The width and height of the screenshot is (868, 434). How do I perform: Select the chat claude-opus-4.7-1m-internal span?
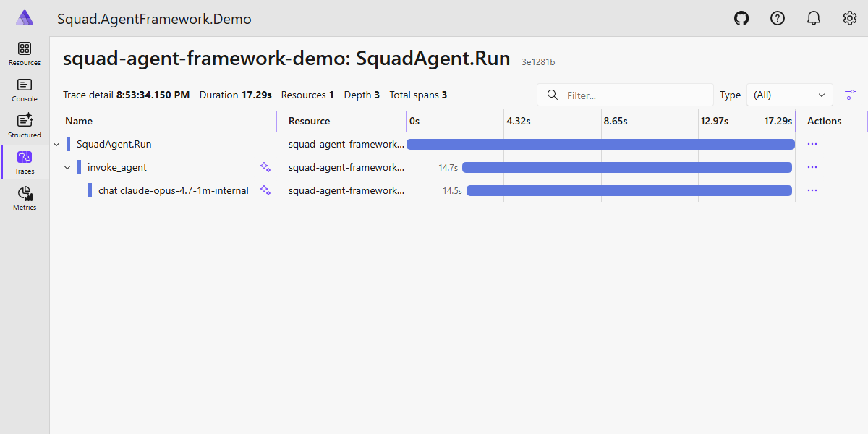tap(174, 190)
